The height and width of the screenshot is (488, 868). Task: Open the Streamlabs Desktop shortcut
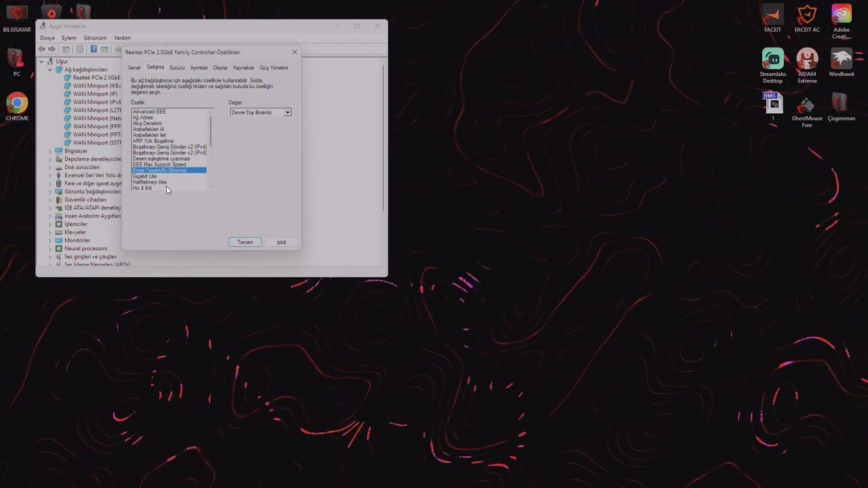(772, 66)
